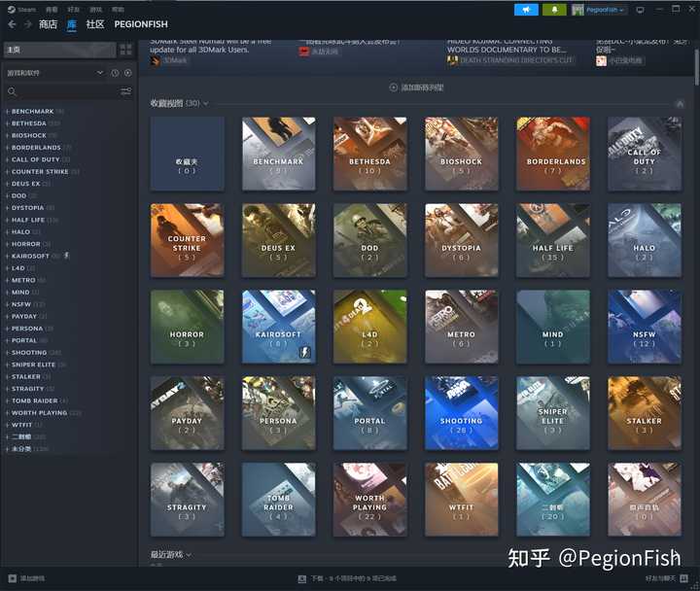Open the PegionFish account dropdown
The image size is (700, 591).
click(x=606, y=10)
